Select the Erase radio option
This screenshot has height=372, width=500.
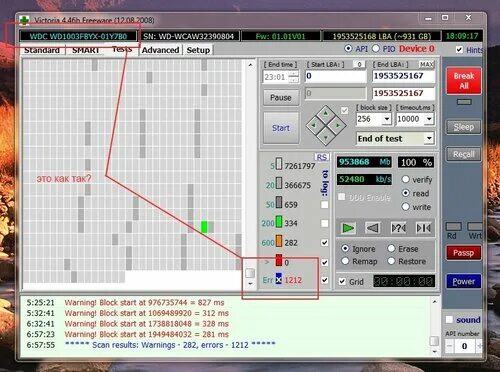point(391,249)
